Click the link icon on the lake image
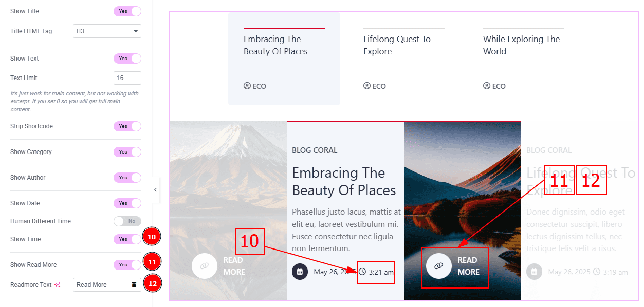This screenshot has height=307, width=644. [x=439, y=266]
